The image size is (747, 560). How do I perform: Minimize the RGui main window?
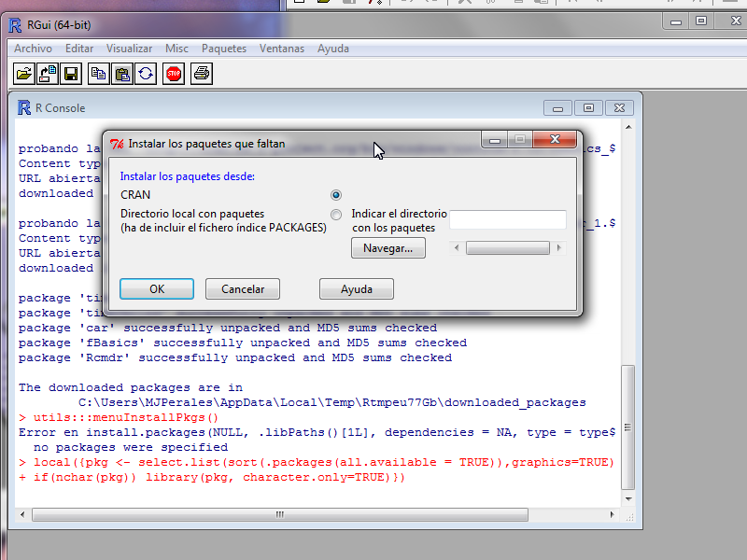tap(675, 21)
